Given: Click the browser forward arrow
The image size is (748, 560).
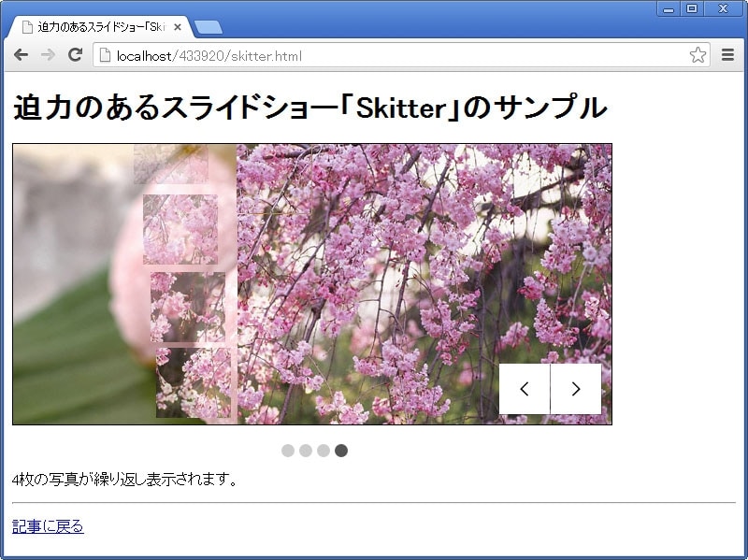Looking at the screenshot, I should tap(48, 55).
